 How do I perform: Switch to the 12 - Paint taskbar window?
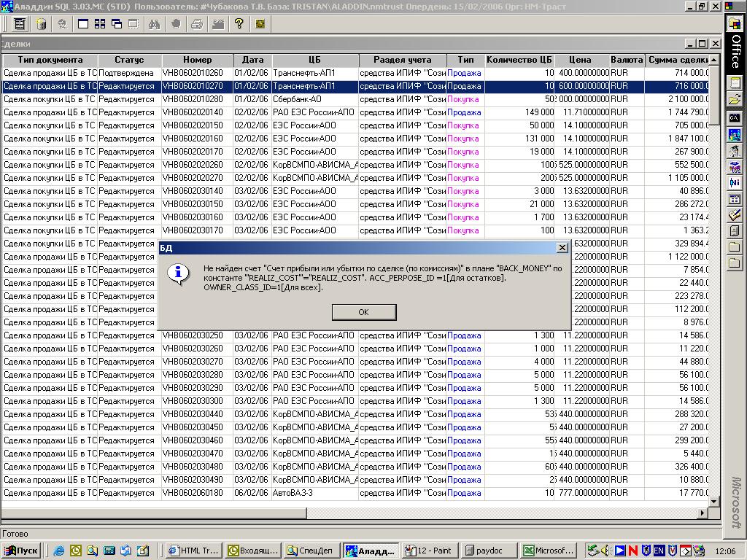click(430, 551)
